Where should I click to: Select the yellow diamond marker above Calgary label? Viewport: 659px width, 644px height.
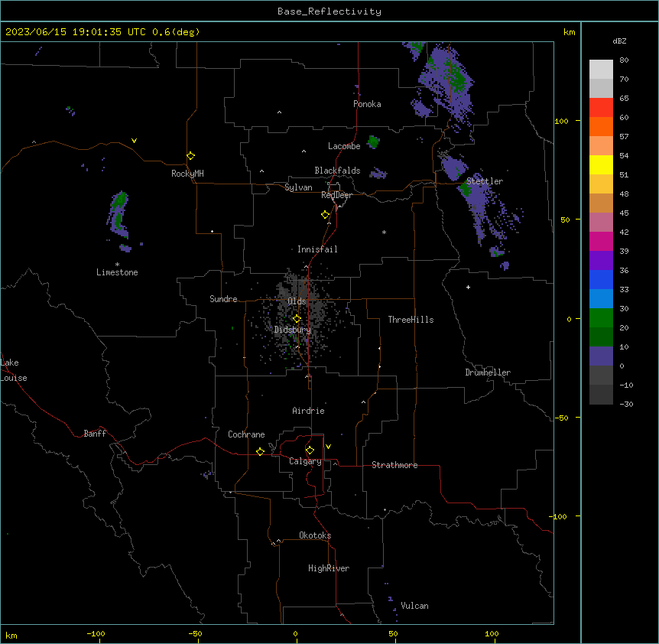tap(310, 450)
